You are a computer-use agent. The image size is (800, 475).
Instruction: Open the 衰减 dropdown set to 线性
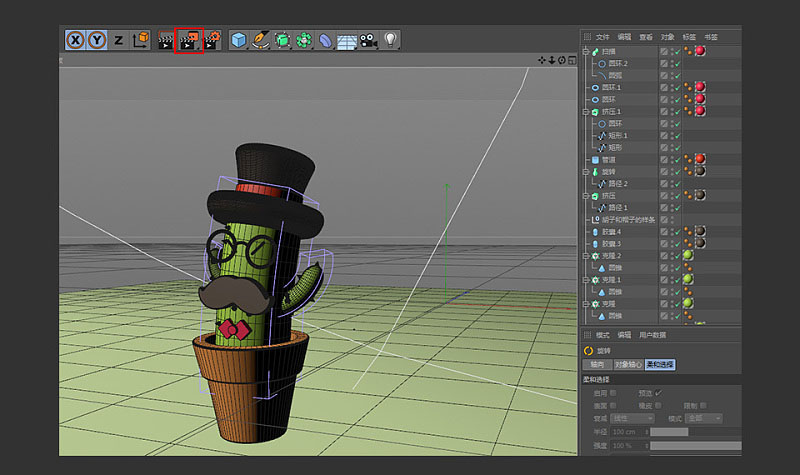pyautogui.click(x=632, y=418)
